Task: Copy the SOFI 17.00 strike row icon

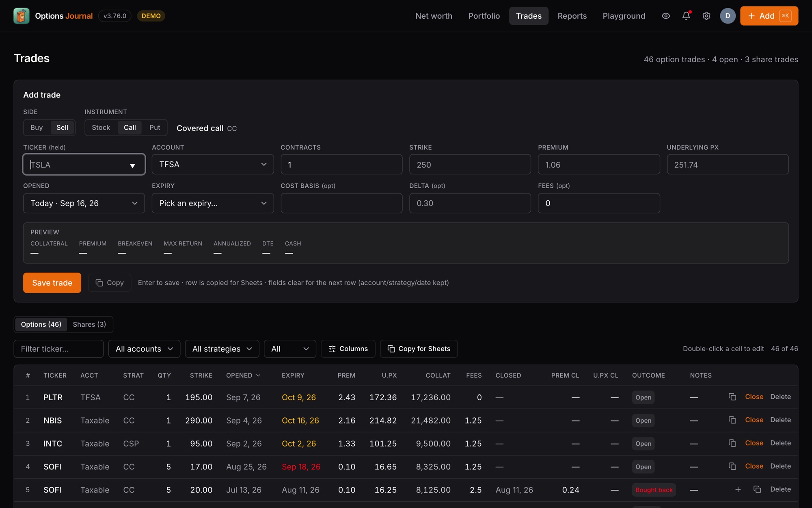Action: (x=732, y=466)
